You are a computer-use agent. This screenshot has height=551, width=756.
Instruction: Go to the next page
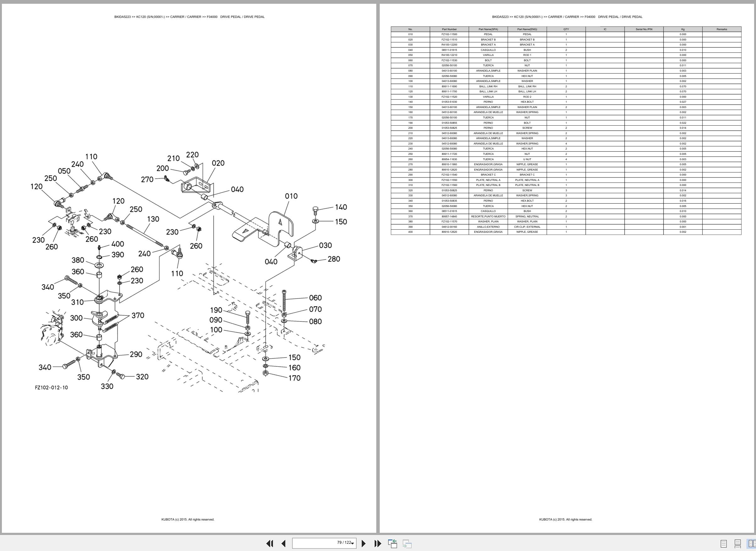(364, 543)
